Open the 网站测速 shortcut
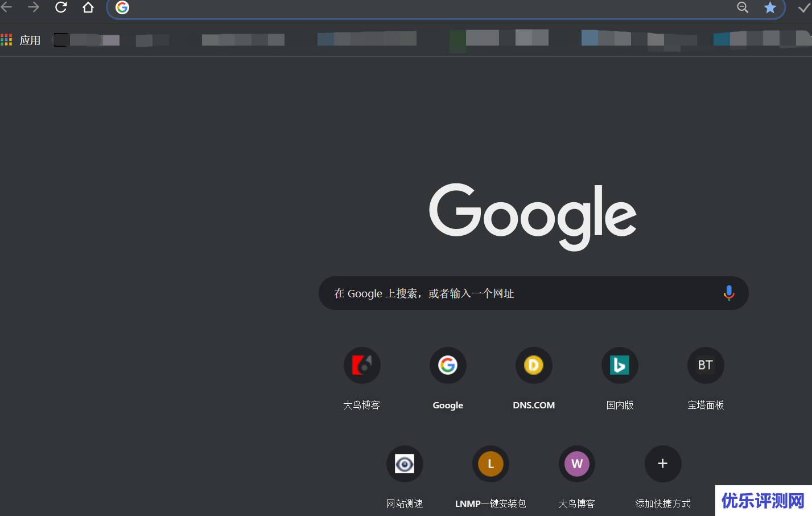Screen dimensions: 812x516 tap(405, 464)
